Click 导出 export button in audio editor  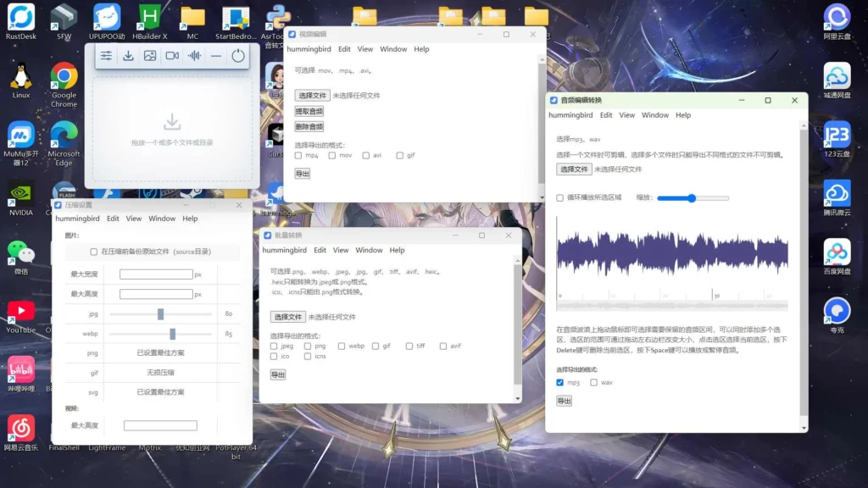(x=564, y=401)
